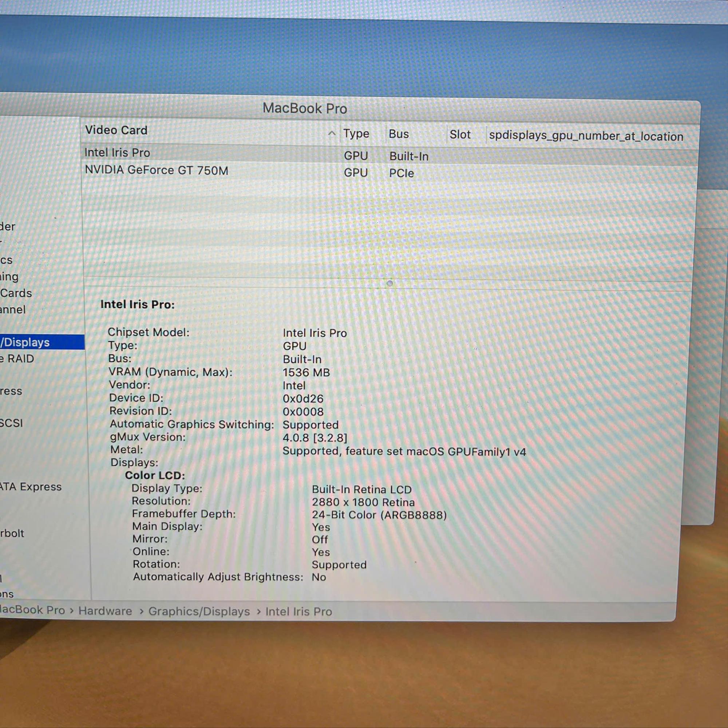Click the spdisplays_gpu_number_at_location column header
The height and width of the screenshot is (728, 728).
586,136
